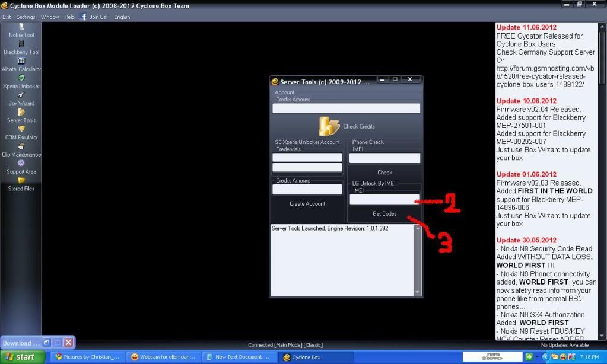Open the English language menu
This screenshot has width=607, height=364.
pos(122,17)
